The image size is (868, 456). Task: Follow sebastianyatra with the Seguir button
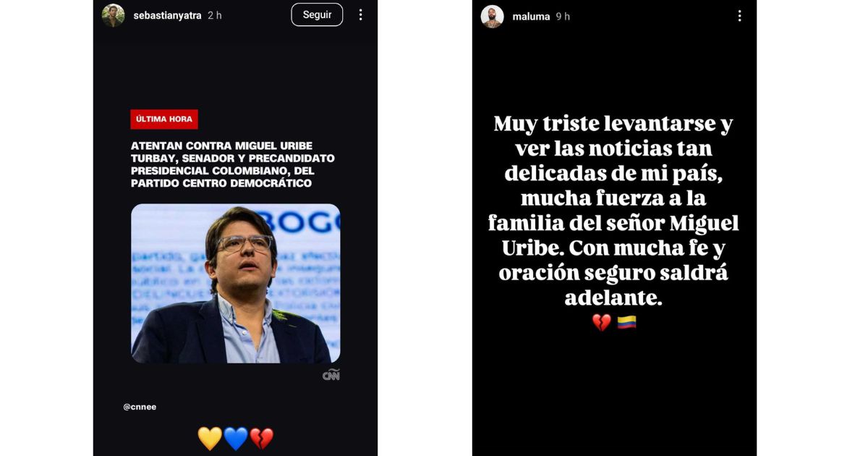tap(317, 14)
